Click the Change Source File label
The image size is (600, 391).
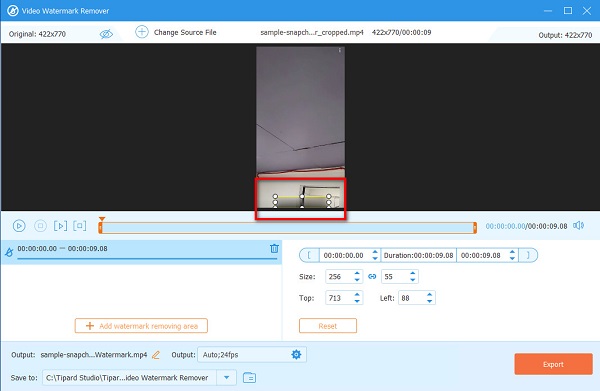point(185,33)
